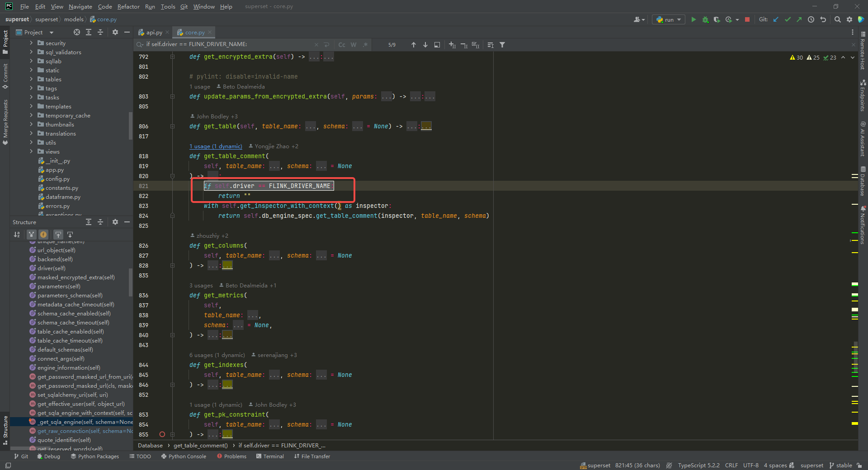
Task: Toggle search in selection only
Action: (491, 45)
